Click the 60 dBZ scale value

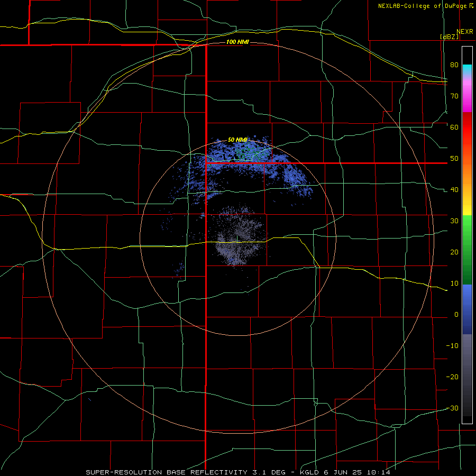tap(454, 127)
